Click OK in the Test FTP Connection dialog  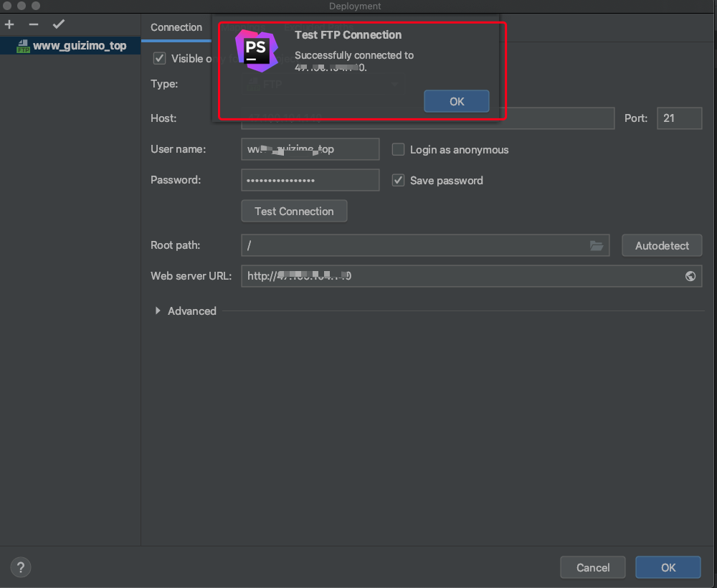(x=456, y=102)
